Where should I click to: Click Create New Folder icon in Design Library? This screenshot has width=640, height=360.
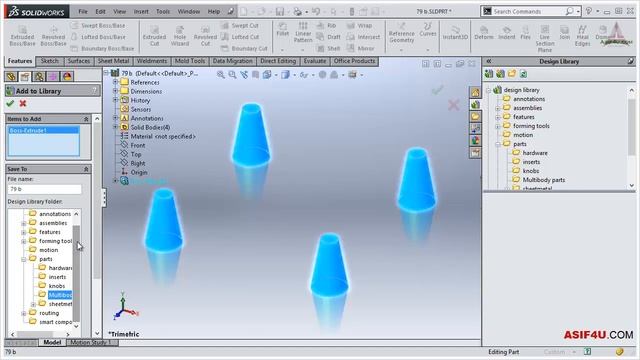coord(512,74)
